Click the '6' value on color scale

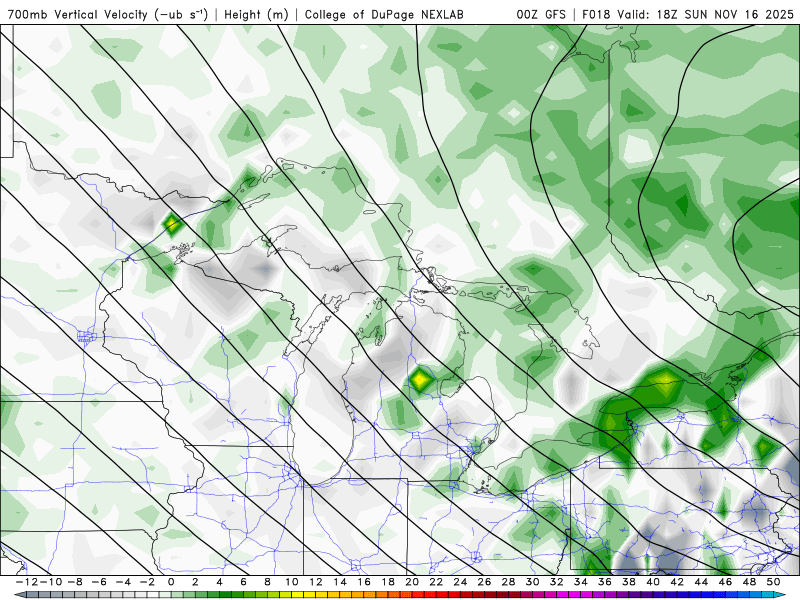point(243,582)
